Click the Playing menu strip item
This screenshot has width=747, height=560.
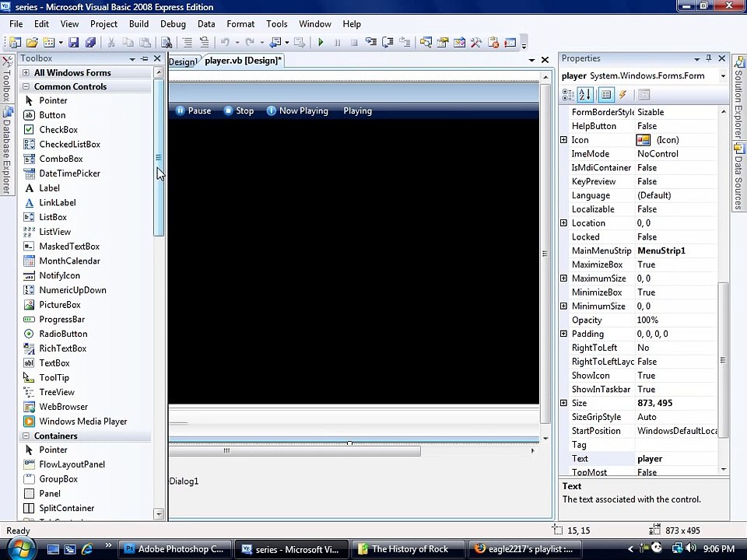pos(357,111)
